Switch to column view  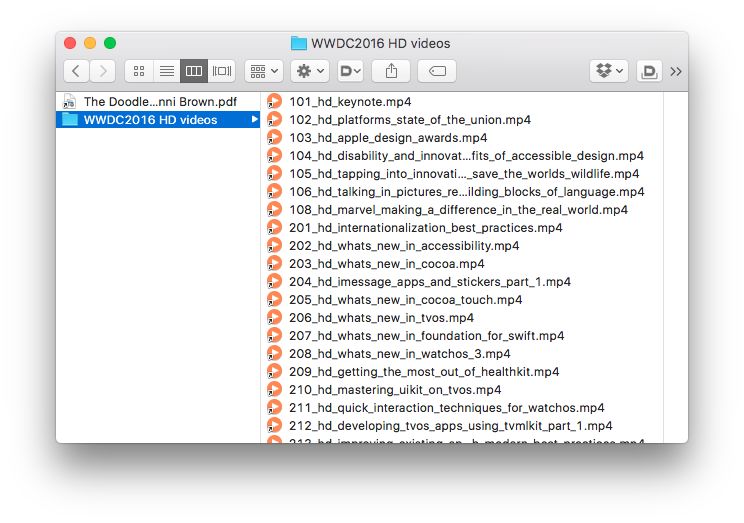click(194, 71)
